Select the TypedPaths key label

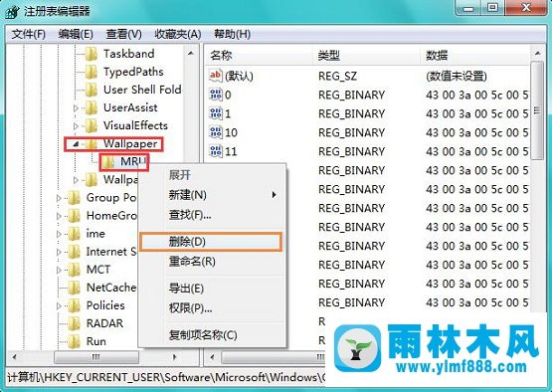[x=133, y=72]
